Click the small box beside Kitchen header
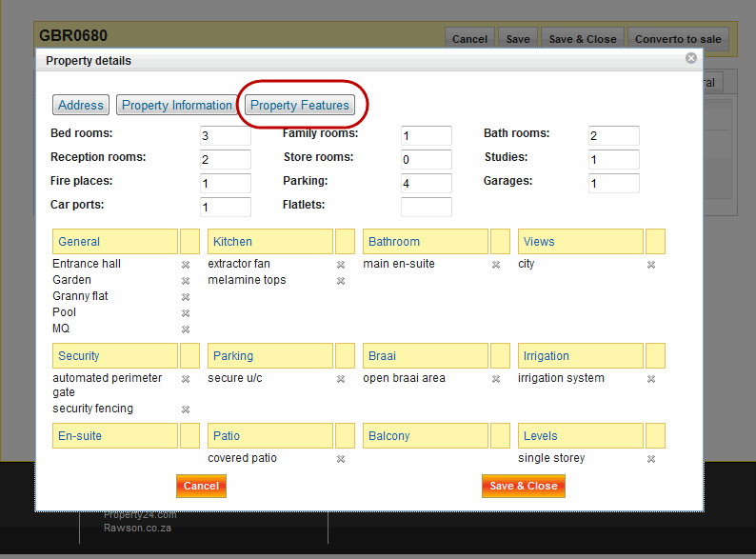The width and height of the screenshot is (756, 559). point(345,242)
